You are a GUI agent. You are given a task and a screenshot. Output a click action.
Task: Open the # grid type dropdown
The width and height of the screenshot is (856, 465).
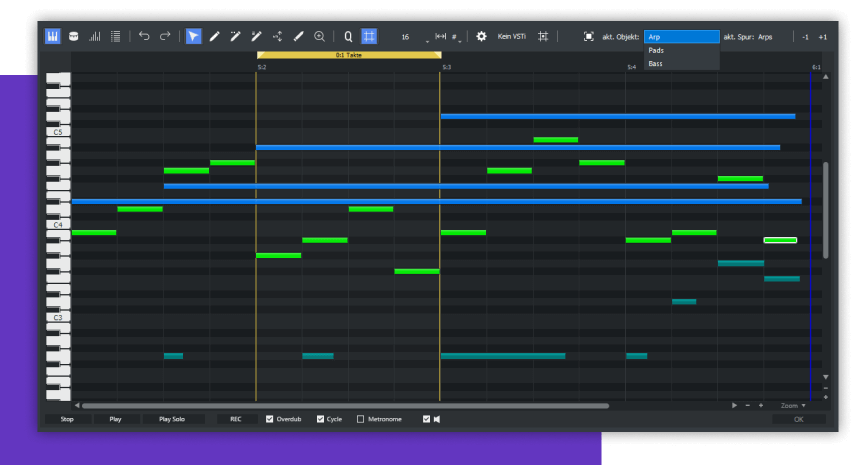(x=456, y=37)
